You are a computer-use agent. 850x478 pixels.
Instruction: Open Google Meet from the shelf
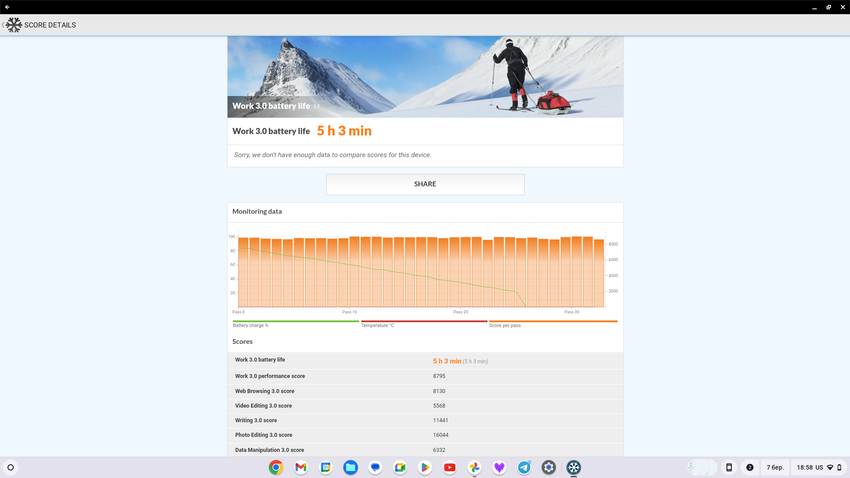400,467
